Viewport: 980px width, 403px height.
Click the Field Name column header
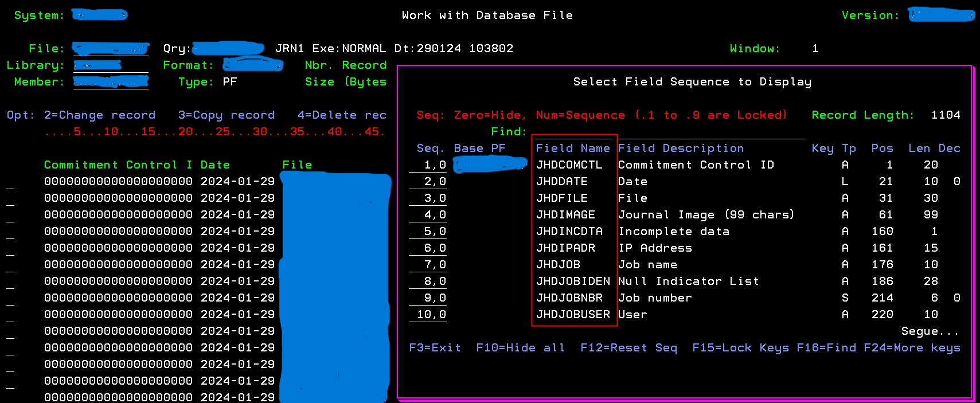point(573,148)
